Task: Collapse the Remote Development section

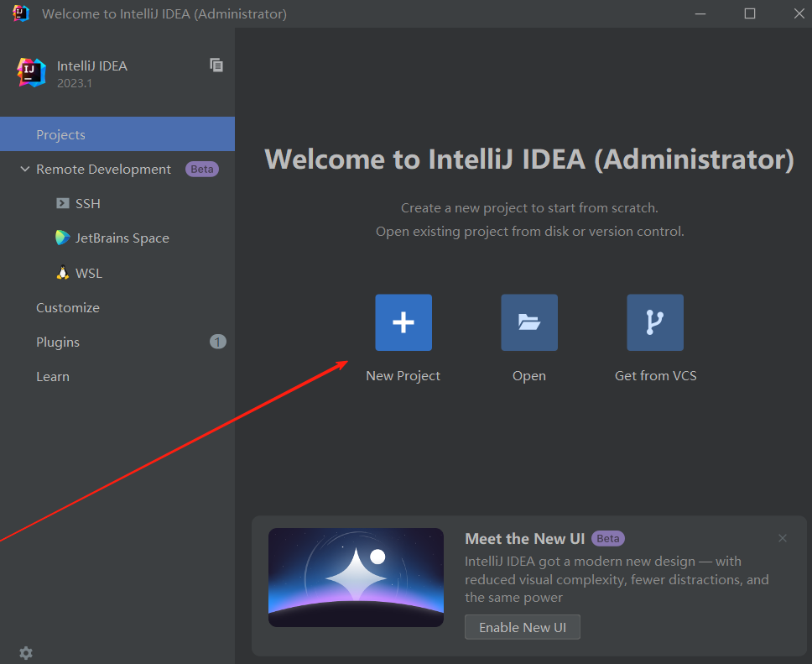Action: pos(25,169)
